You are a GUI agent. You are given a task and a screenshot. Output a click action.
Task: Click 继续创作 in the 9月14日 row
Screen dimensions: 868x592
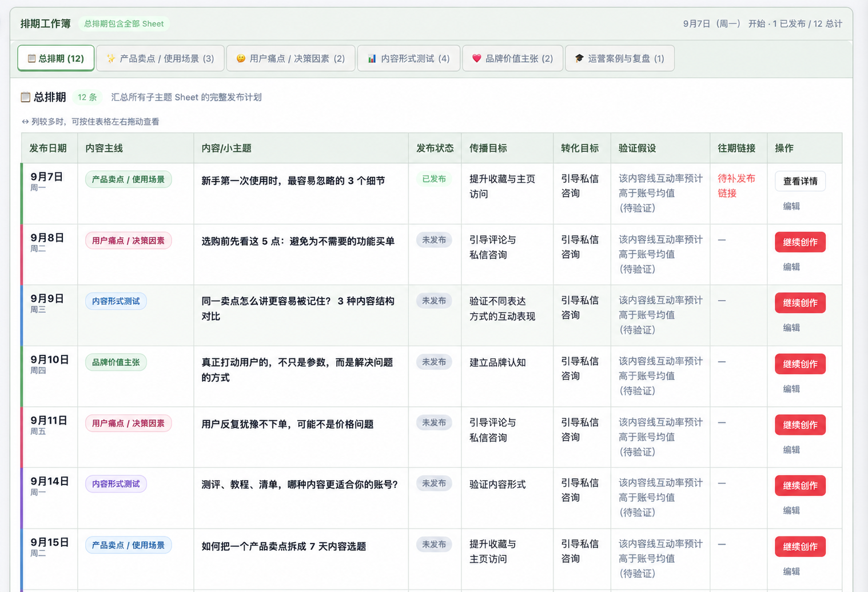point(800,486)
